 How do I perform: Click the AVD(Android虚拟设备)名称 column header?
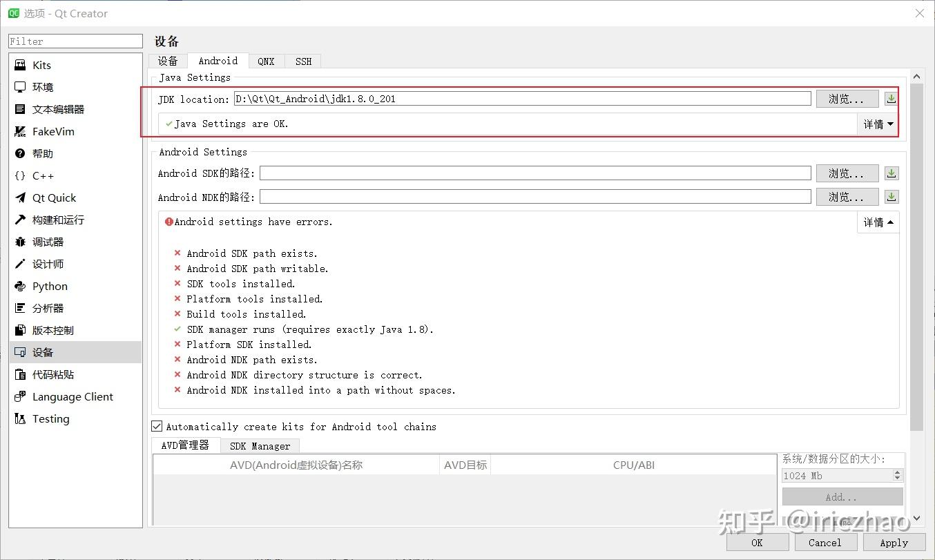296,465
